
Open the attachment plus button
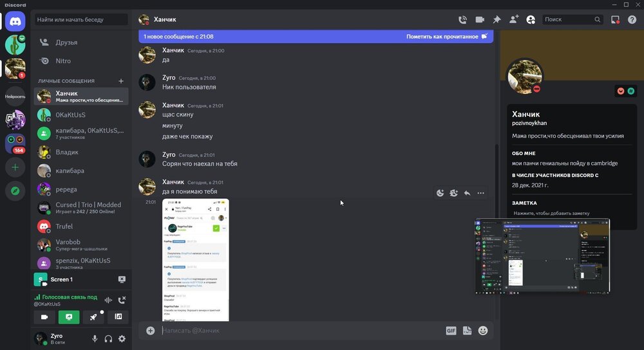[150, 331]
